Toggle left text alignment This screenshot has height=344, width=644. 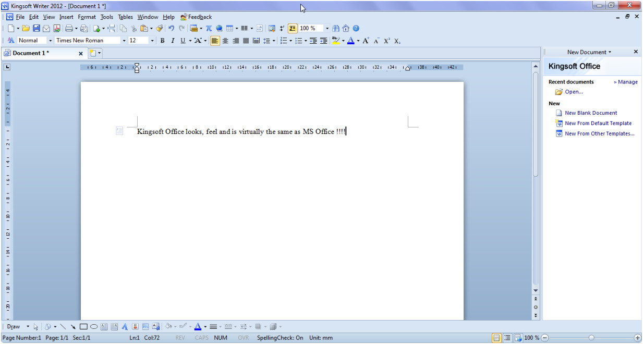pos(215,40)
